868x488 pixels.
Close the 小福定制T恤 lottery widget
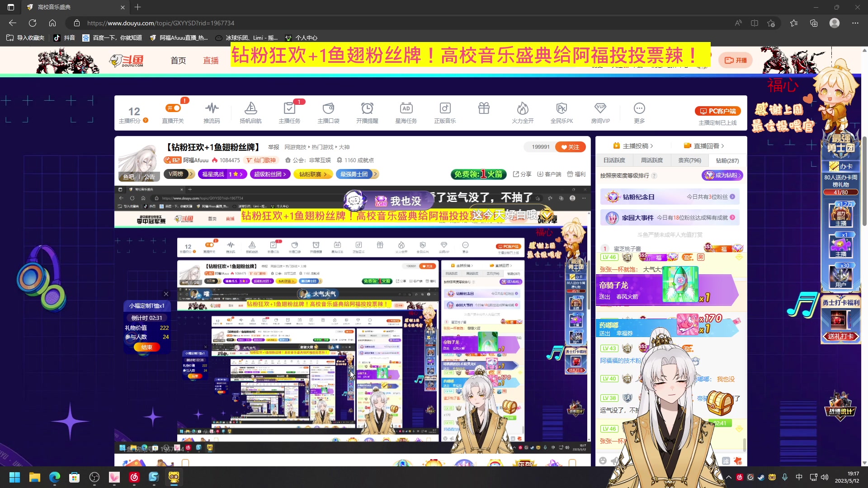point(166,294)
